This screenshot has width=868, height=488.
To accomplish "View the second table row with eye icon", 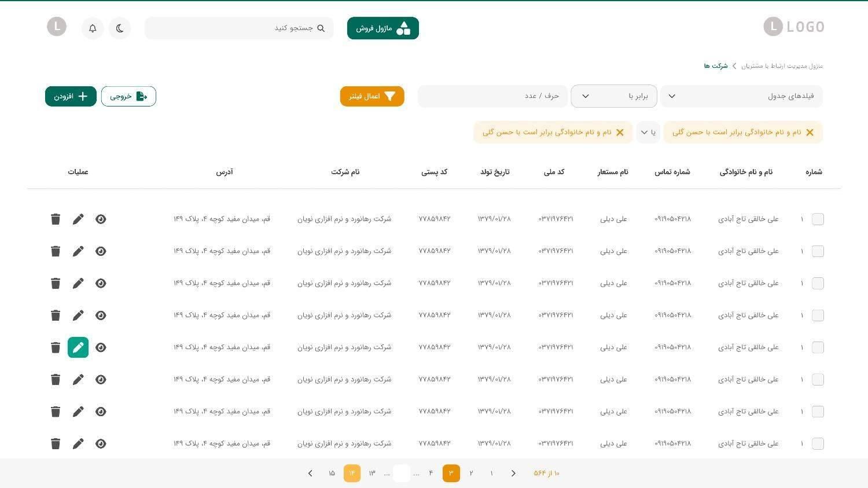I will tap(101, 251).
